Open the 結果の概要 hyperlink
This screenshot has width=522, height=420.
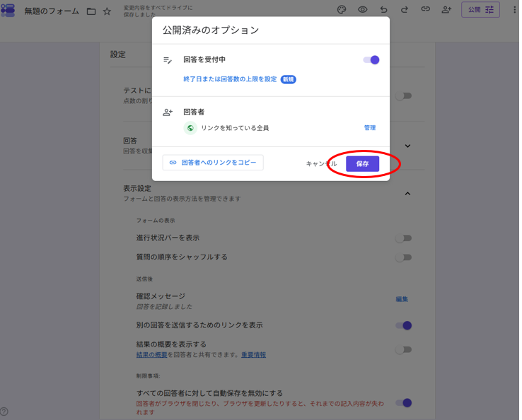tap(151, 355)
